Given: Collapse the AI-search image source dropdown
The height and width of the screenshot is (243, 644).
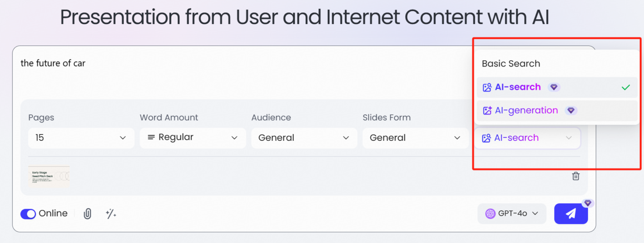Looking at the screenshot, I should click(x=527, y=138).
